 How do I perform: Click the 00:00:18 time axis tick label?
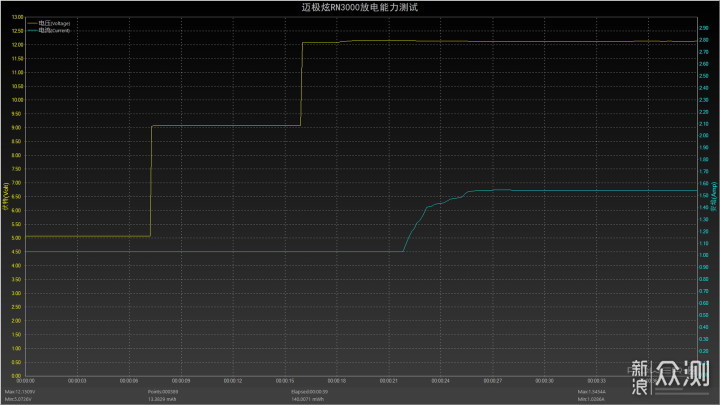click(x=337, y=381)
